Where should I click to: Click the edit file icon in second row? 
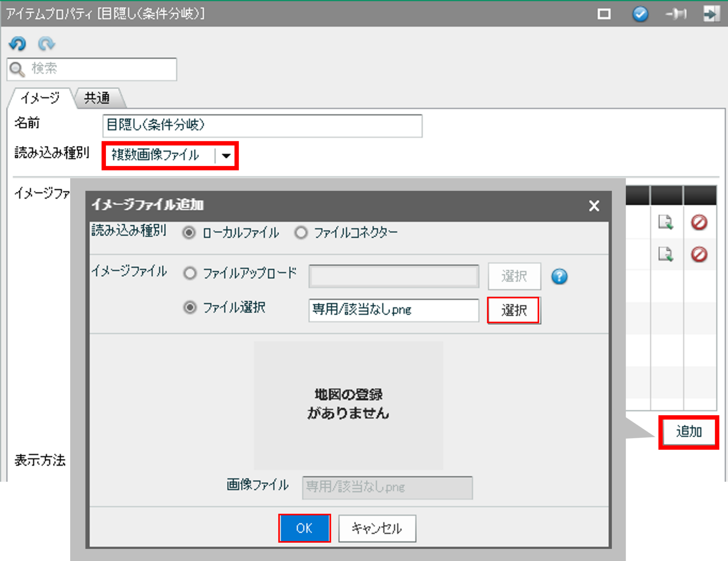coord(665,254)
